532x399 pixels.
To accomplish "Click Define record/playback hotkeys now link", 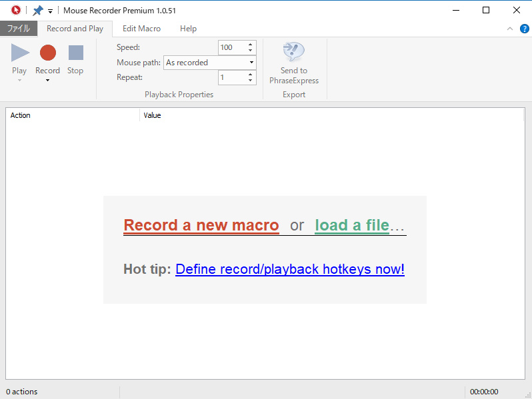I will tap(290, 269).
